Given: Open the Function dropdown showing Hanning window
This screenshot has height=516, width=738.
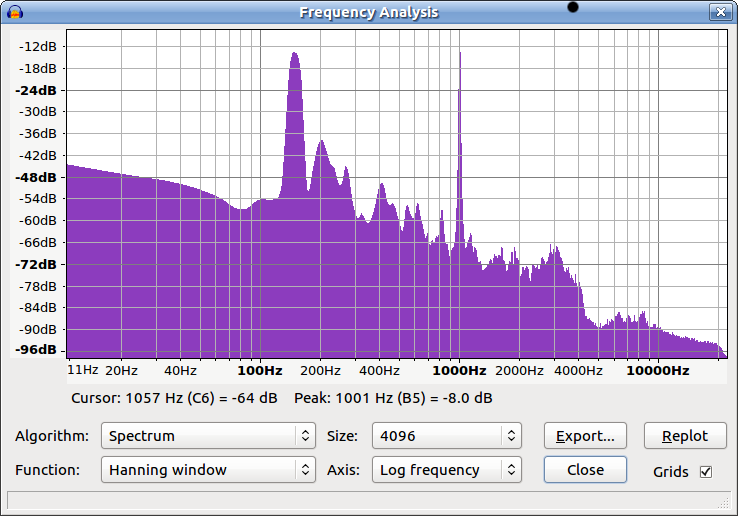Looking at the screenshot, I should pos(208,469).
